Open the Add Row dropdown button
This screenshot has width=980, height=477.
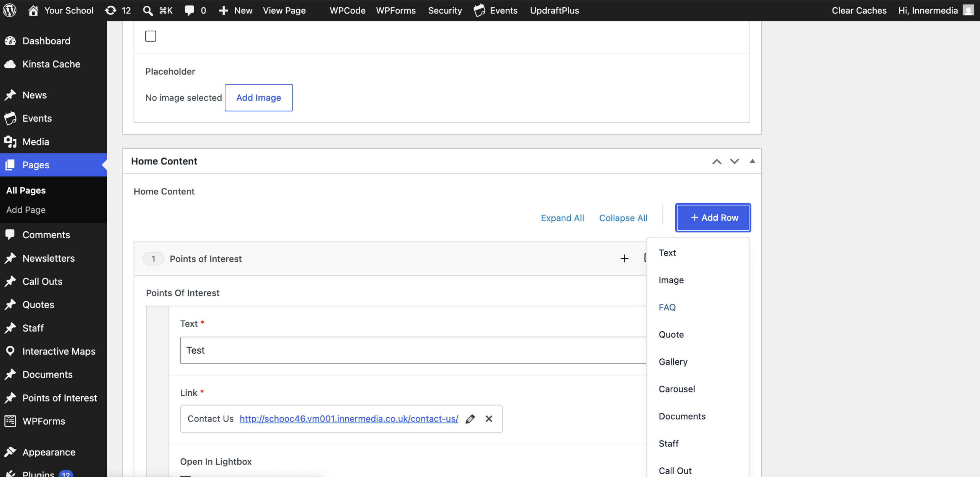713,218
